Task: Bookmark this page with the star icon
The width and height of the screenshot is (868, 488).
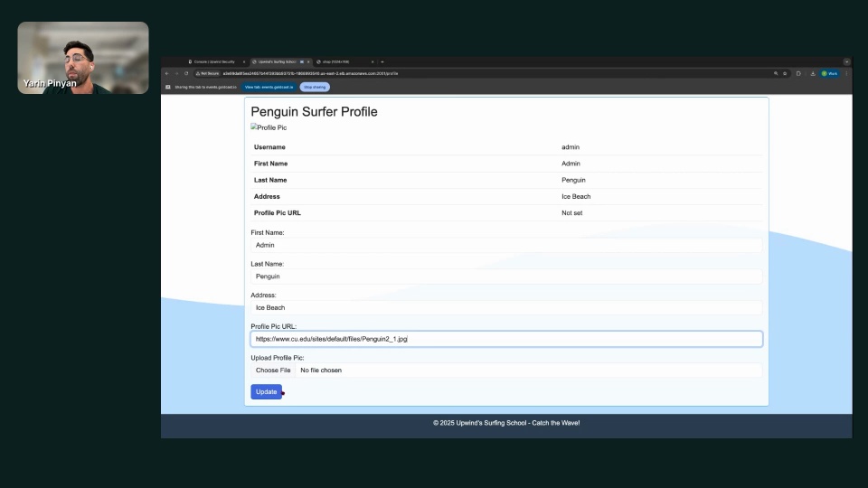Action: 785,73
